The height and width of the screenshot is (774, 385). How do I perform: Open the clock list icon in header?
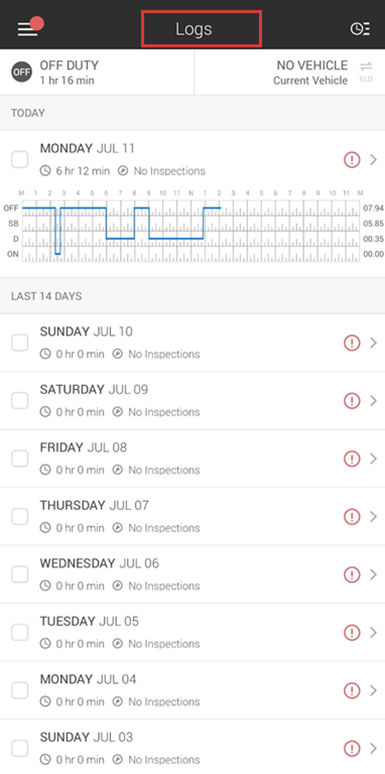(x=360, y=29)
